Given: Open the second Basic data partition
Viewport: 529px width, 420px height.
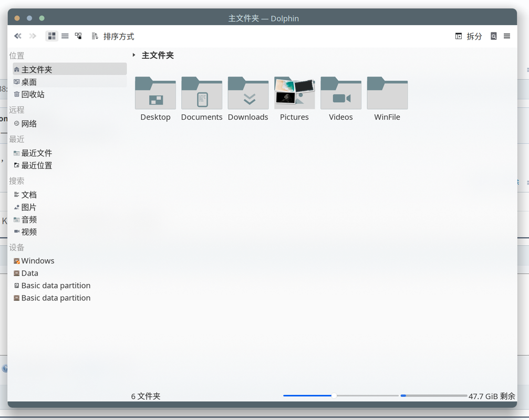Looking at the screenshot, I should coord(70,298).
